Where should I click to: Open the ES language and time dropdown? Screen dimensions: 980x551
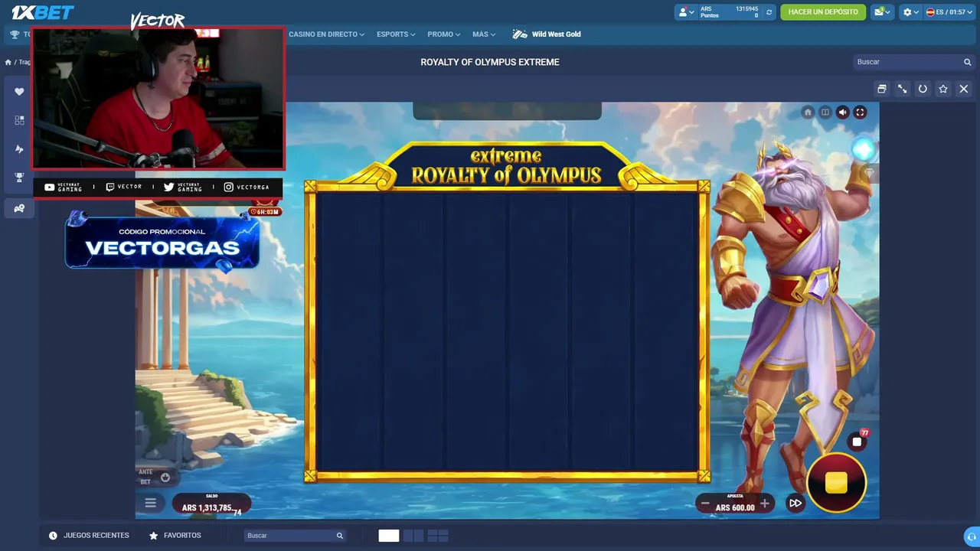pos(949,12)
